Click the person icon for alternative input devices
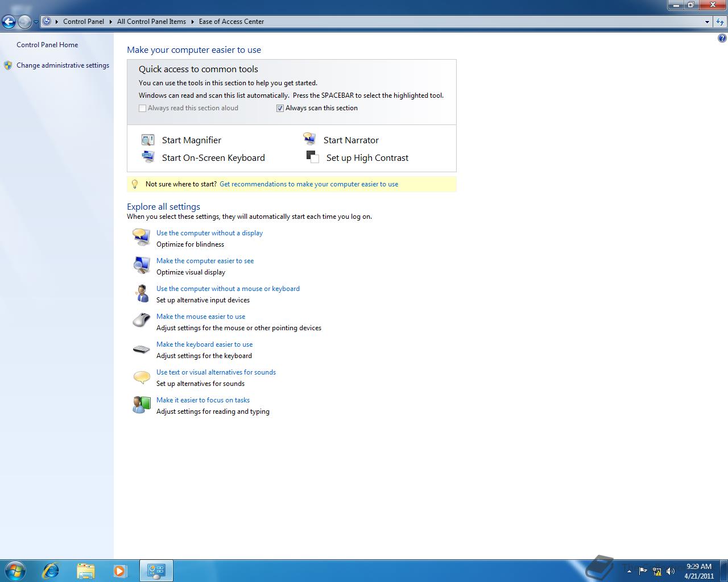 (x=142, y=293)
